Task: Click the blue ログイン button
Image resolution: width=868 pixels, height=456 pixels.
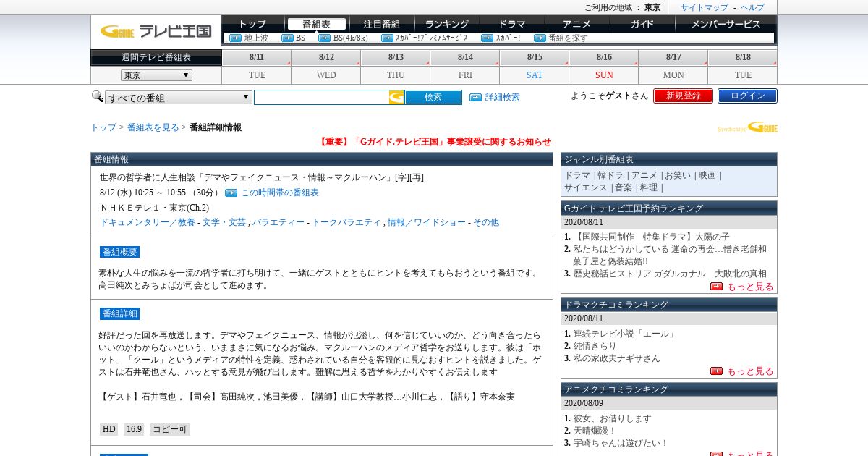Action: tap(747, 96)
